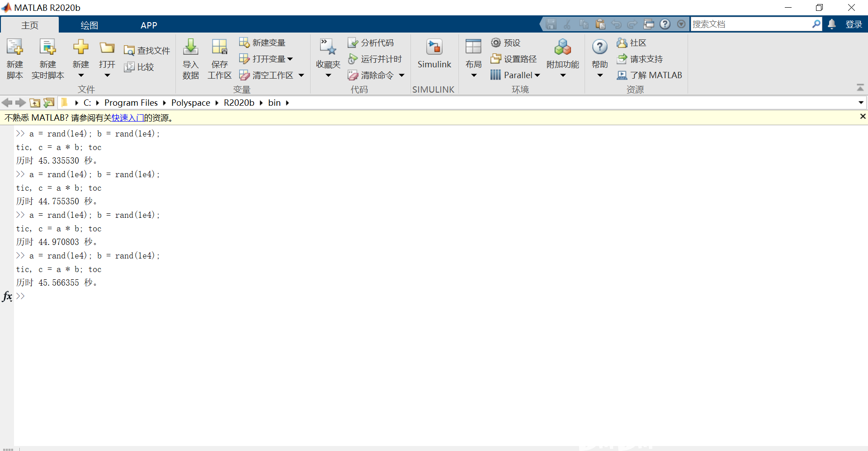Click the browse for folder icon
The height and width of the screenshot is (451, 868).
(x=49, y=103)
